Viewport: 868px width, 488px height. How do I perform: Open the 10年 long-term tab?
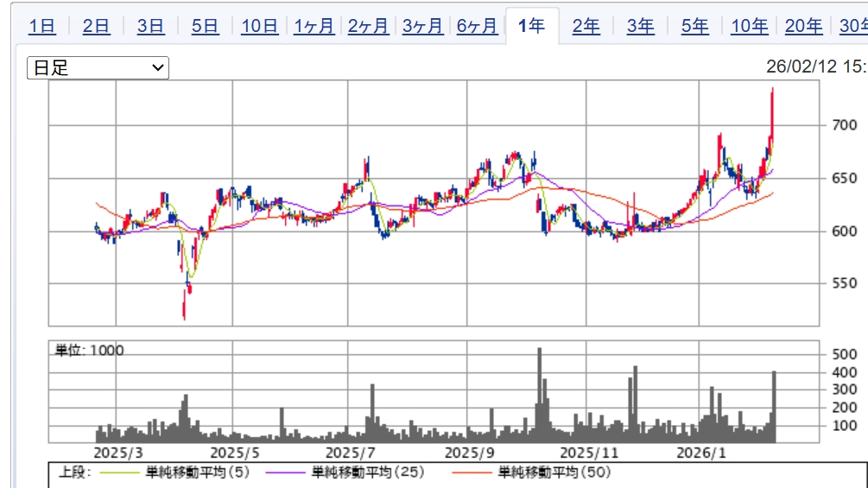[749, 27]
